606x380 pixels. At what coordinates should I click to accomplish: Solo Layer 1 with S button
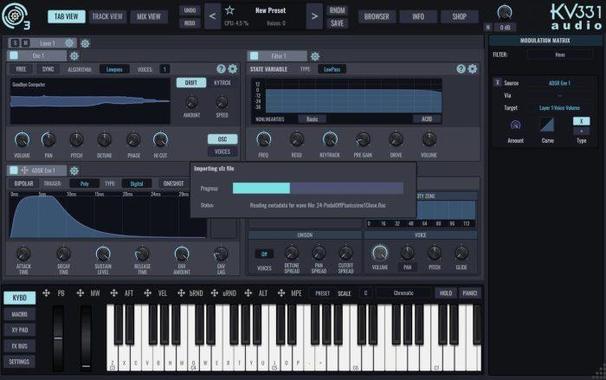point(15,43)
